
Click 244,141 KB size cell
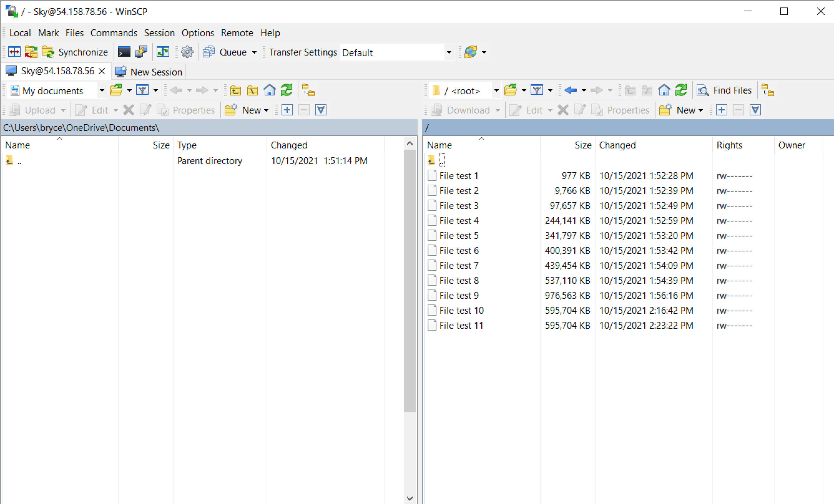568,220
